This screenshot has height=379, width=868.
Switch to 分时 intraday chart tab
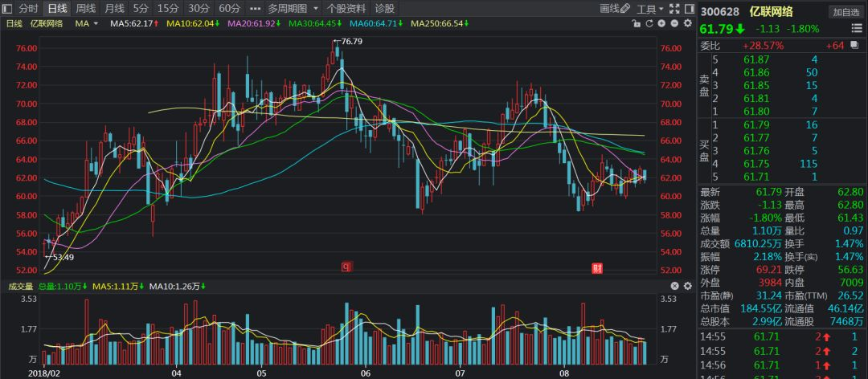click(x=29, y=8)
